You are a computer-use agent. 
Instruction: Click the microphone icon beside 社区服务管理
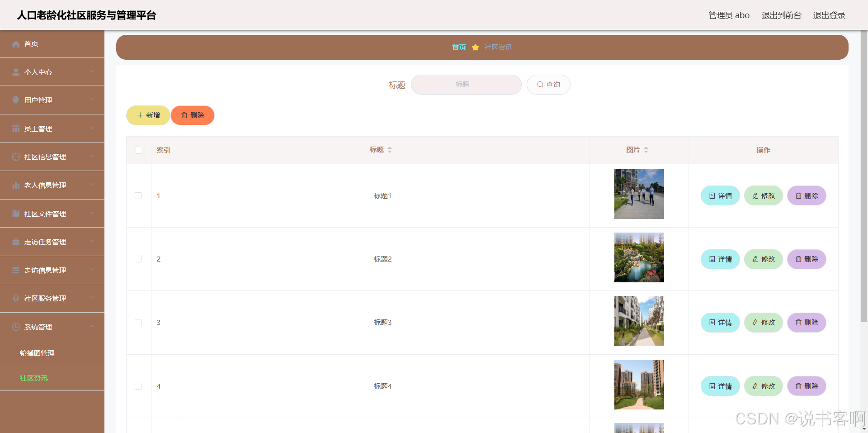[16, 298]
